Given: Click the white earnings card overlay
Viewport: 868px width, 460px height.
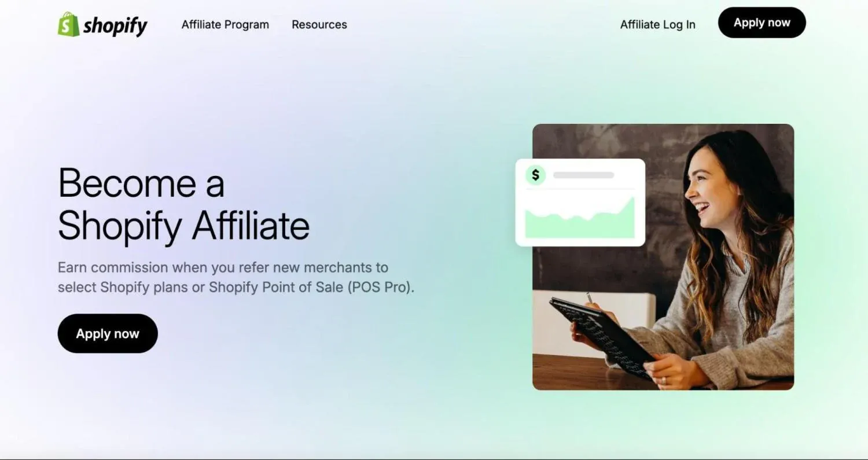Looking at the screenshot, I should pyautogui.click(x=580, y=203).
